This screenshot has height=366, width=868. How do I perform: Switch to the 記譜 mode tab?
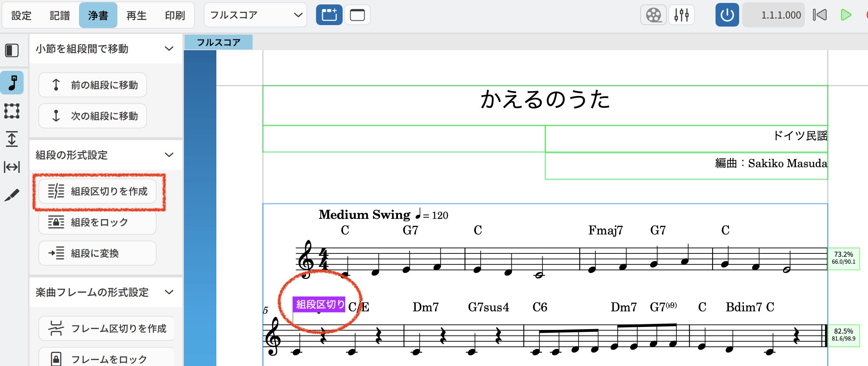click(x=60, y=15)
